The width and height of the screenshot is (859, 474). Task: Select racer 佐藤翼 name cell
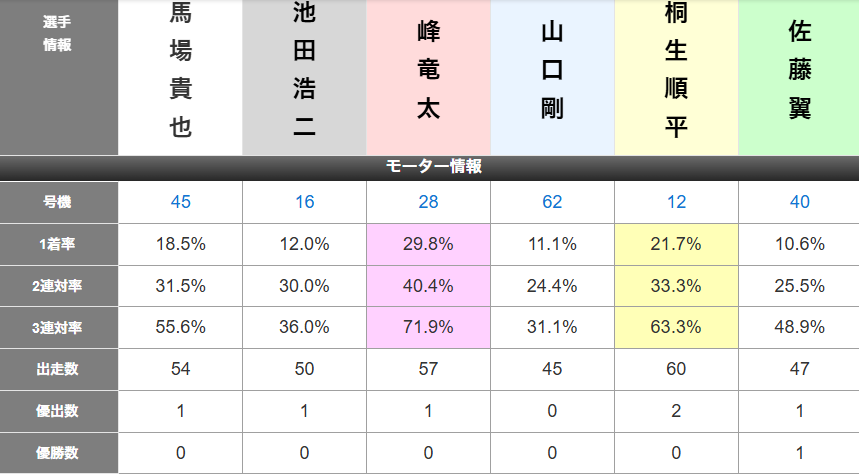799,77
